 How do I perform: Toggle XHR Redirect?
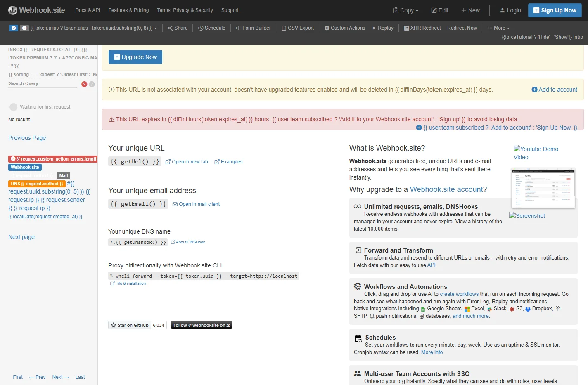click(422, 28)
